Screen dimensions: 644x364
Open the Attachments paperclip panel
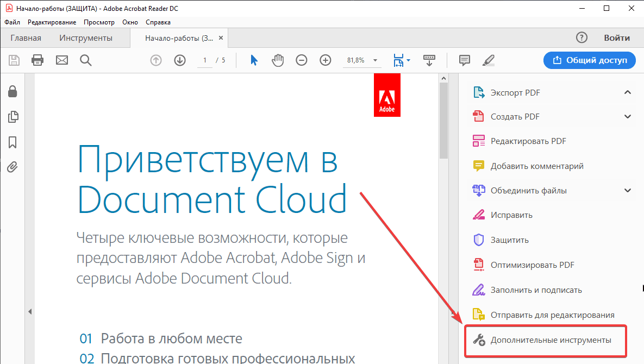(x=12, y=167)
